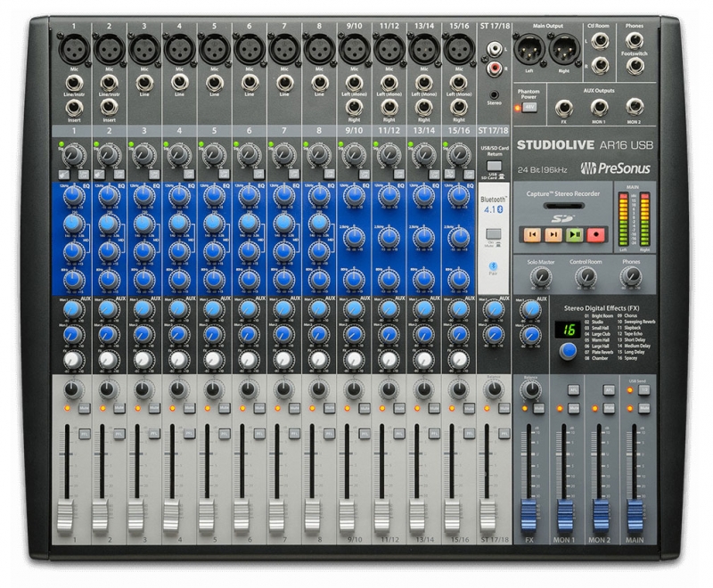Click the Phones output jack
The width and height of the screenshot is (713, 588).
click(634, 41)
